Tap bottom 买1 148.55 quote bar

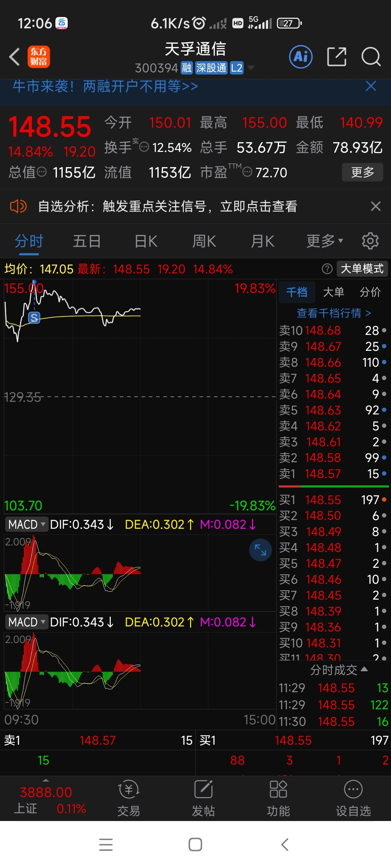tap(293, 740)
